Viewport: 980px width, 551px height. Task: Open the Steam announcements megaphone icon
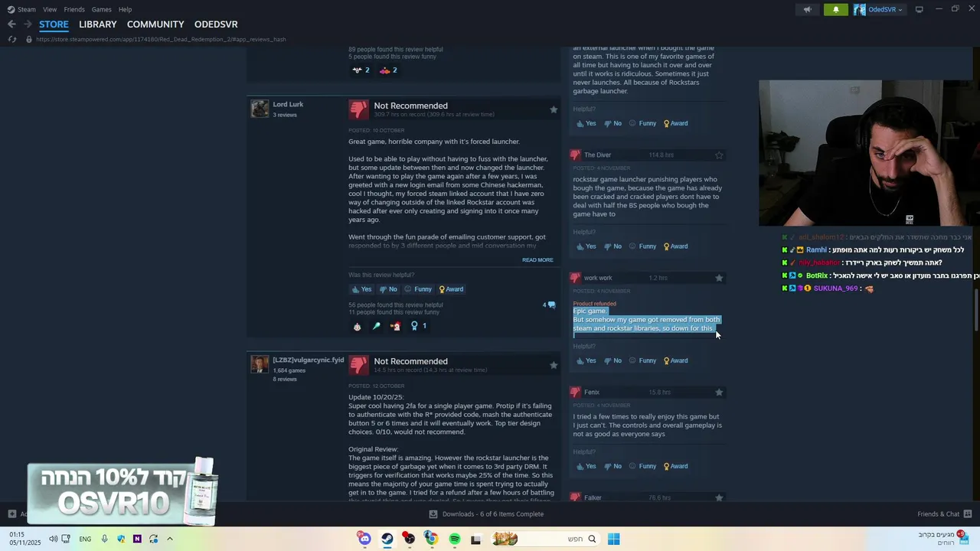click(x=807, y=9)
